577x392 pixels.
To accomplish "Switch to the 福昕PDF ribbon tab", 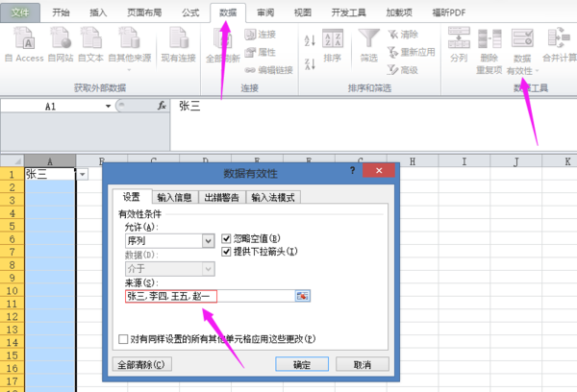I will [x=448, y=12].
